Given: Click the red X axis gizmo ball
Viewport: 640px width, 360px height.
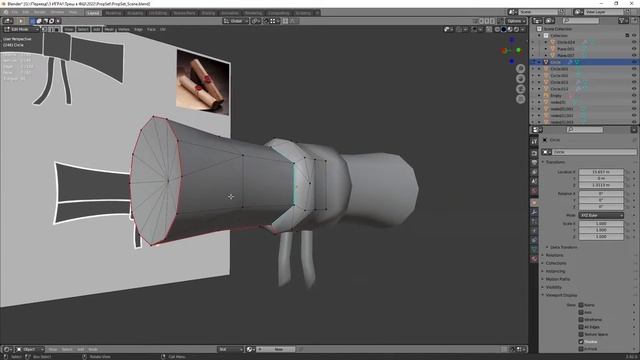Looking at the screenshot, I should click(x=504, y=51).
